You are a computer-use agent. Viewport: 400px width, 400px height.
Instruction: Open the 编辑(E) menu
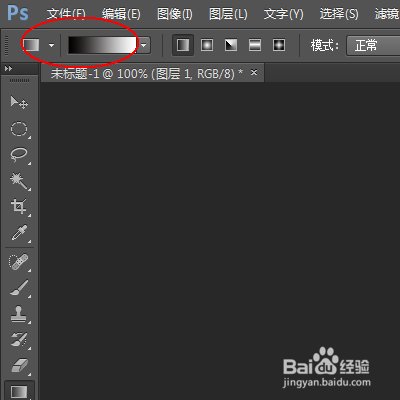pyautogui.click(x=121, y=14)
